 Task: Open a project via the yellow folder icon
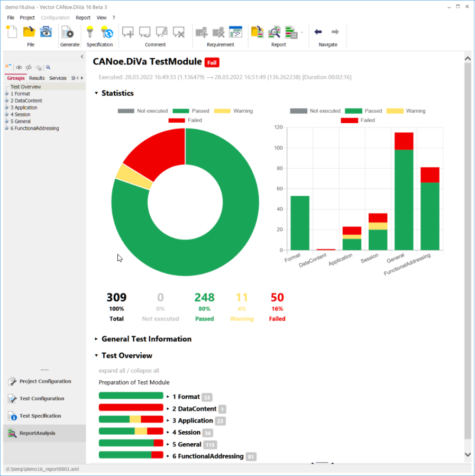[29, 32]
